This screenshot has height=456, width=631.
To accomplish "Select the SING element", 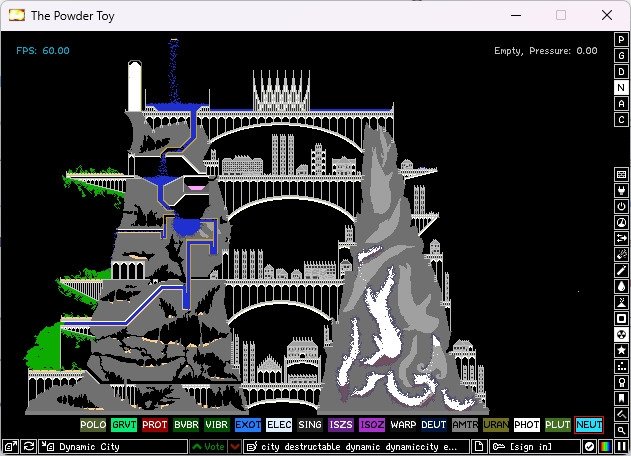I will click(310, 425).
